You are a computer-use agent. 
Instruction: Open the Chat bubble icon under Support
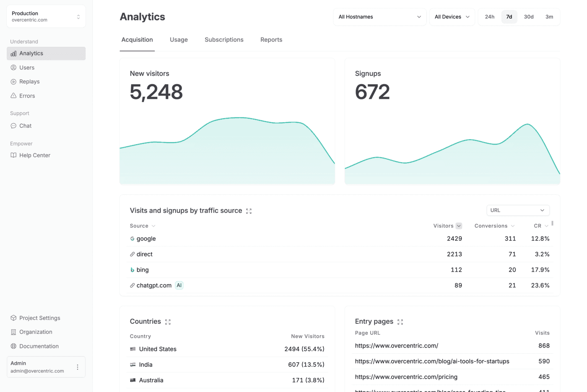click(13, 126)
